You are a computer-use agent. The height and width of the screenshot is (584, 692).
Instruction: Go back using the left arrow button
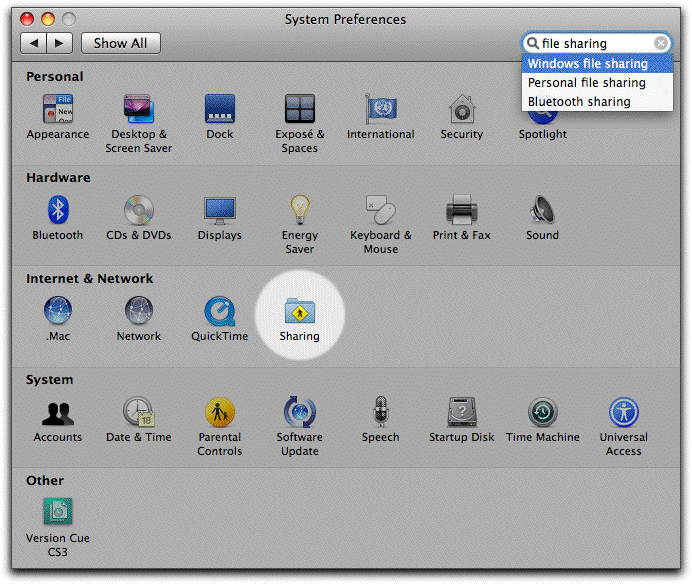pos(34,43)
